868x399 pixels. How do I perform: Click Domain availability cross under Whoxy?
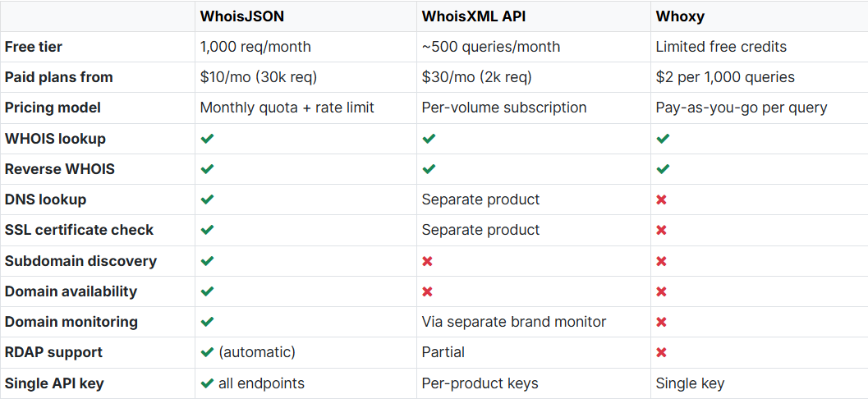[661, 291]
